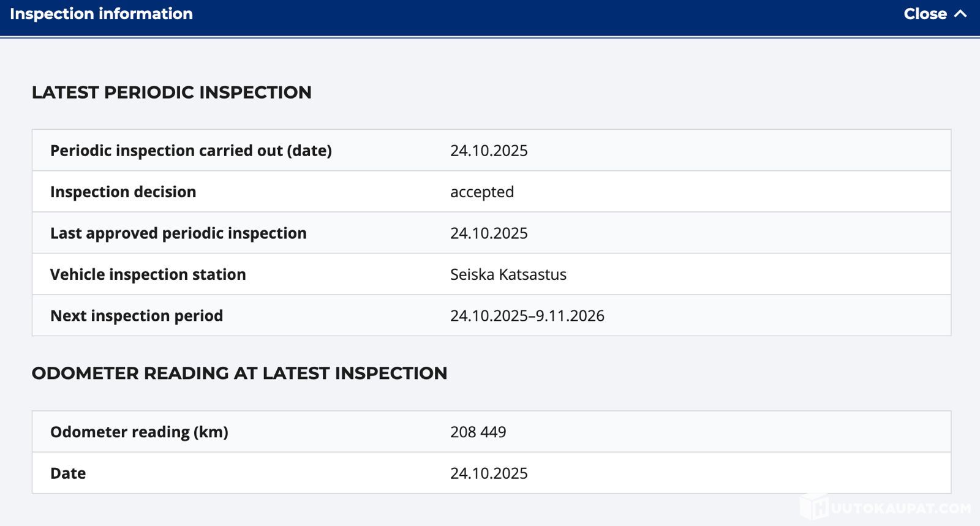The image size is (980, 526).
Task: Click the Last approved periodic inspection label
Action: pyautogui.click(x=178, y=233)
